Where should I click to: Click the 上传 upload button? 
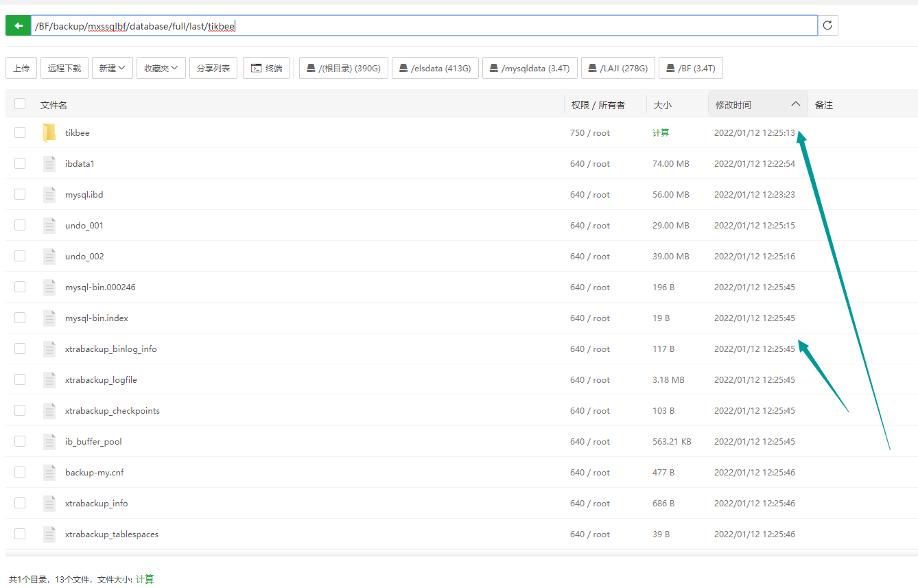tap(21, 68)
